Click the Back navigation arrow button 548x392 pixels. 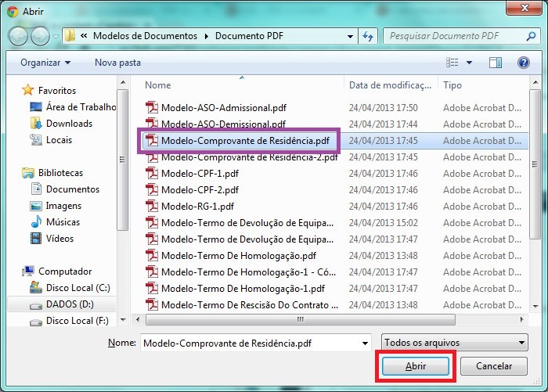tap(19, 36)
